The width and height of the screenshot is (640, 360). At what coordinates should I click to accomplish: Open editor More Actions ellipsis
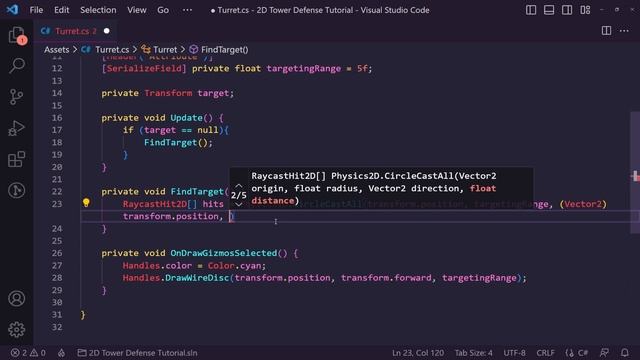coord(624,31)
